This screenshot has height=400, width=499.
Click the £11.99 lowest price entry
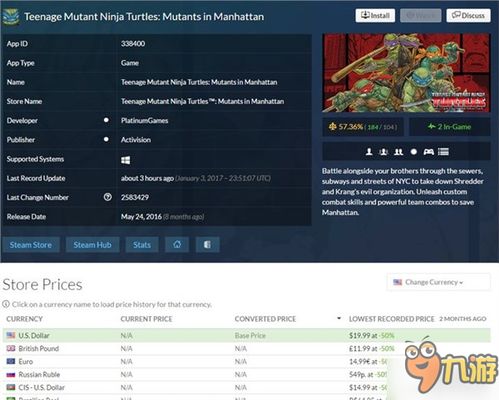click(372, 349)
